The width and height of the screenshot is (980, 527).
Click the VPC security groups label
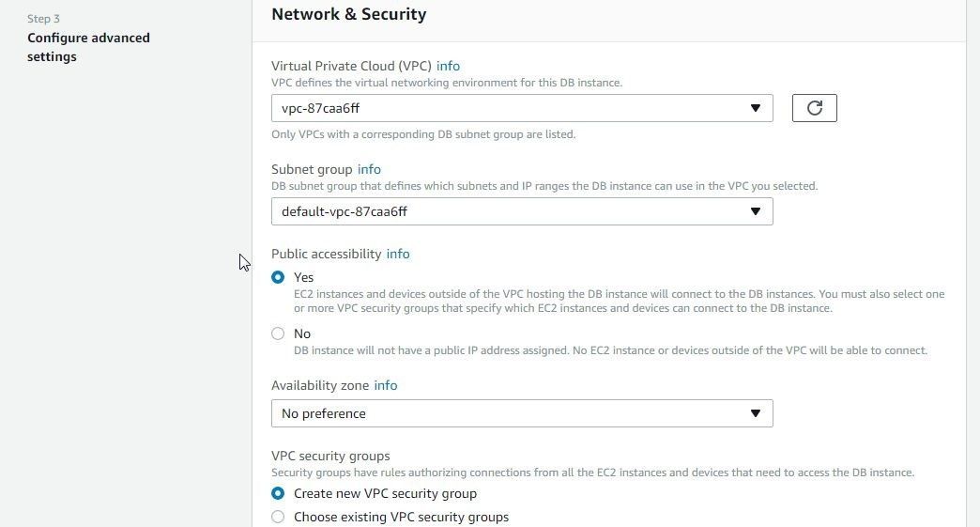[x=330, y=456]
